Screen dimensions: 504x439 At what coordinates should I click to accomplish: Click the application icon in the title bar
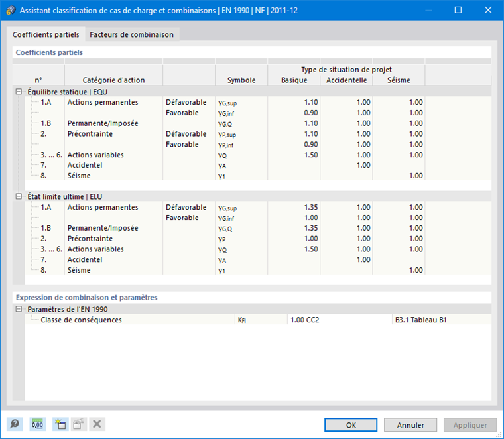11,10
